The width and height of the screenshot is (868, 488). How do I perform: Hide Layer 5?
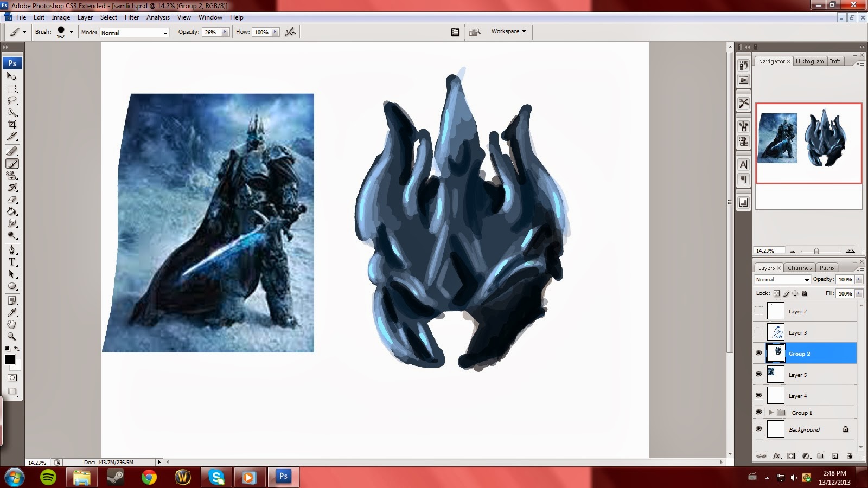[758, 374]
